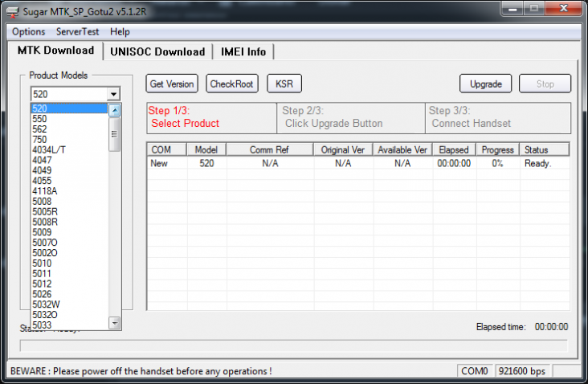Click the model list scrollbar thumb

(x=114, y=134)
